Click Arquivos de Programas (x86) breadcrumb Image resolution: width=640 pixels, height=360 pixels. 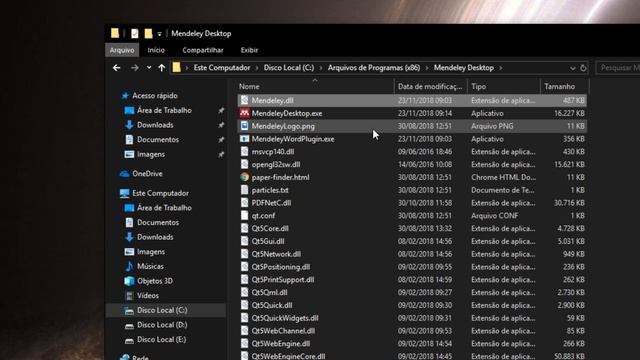tap(374, 68)
